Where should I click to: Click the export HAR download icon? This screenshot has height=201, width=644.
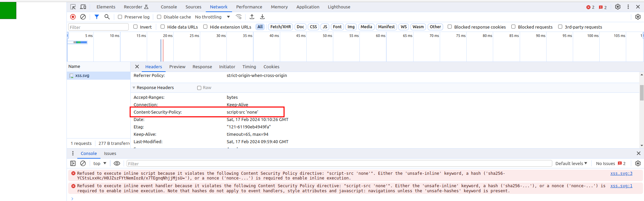(x=262, y=17)
